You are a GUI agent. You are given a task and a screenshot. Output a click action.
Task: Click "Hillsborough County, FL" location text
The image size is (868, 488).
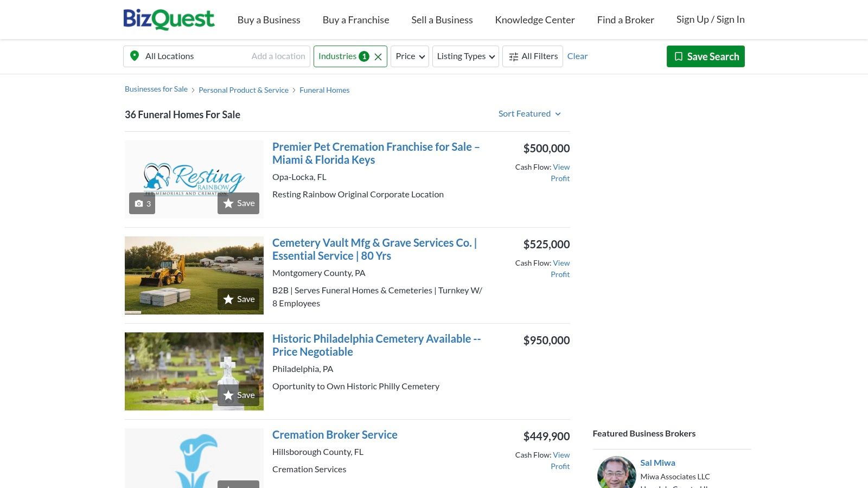pos(318,452)
